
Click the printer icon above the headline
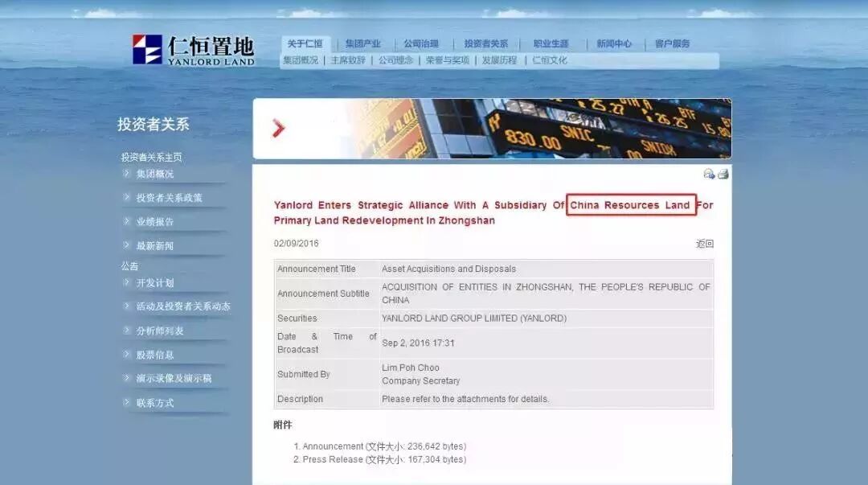tap(723, 174)
